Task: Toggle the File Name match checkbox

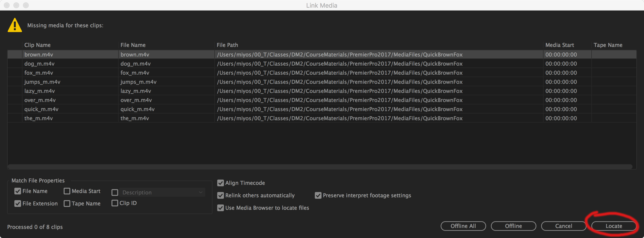Action: (18, 191)
